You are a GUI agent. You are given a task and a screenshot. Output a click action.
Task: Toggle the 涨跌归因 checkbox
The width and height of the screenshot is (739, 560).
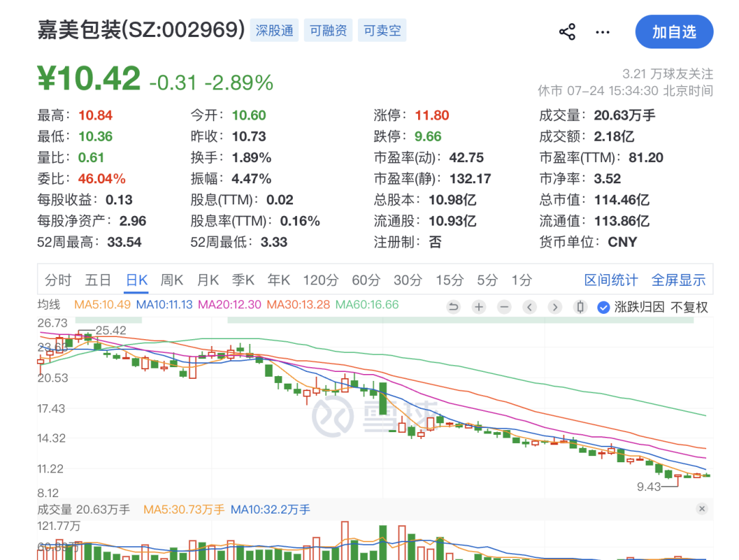coord(604,308)
